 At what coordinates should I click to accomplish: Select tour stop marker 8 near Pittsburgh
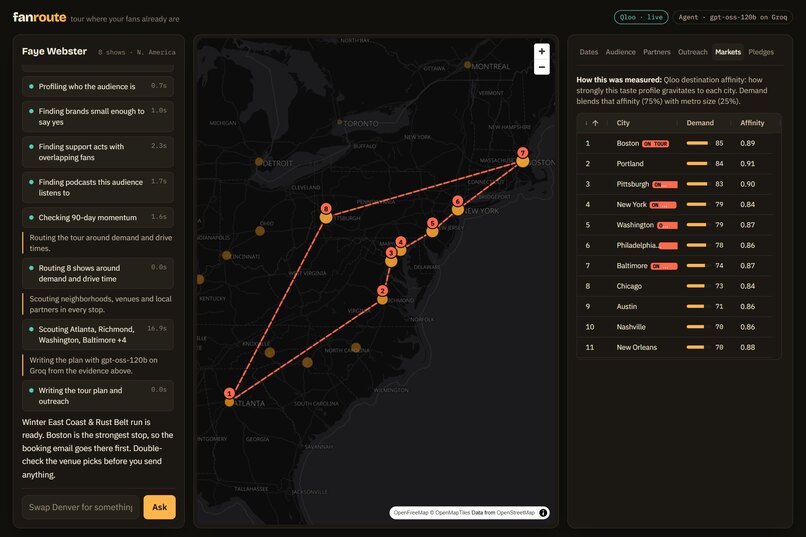326,209
